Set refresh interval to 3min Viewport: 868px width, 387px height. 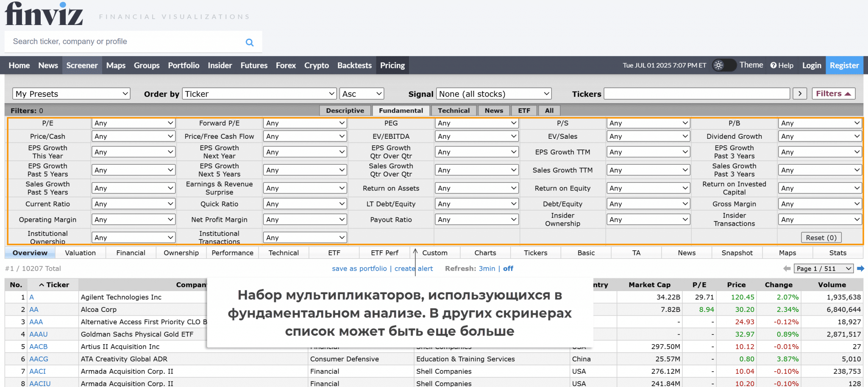click(x=487, y=269)
